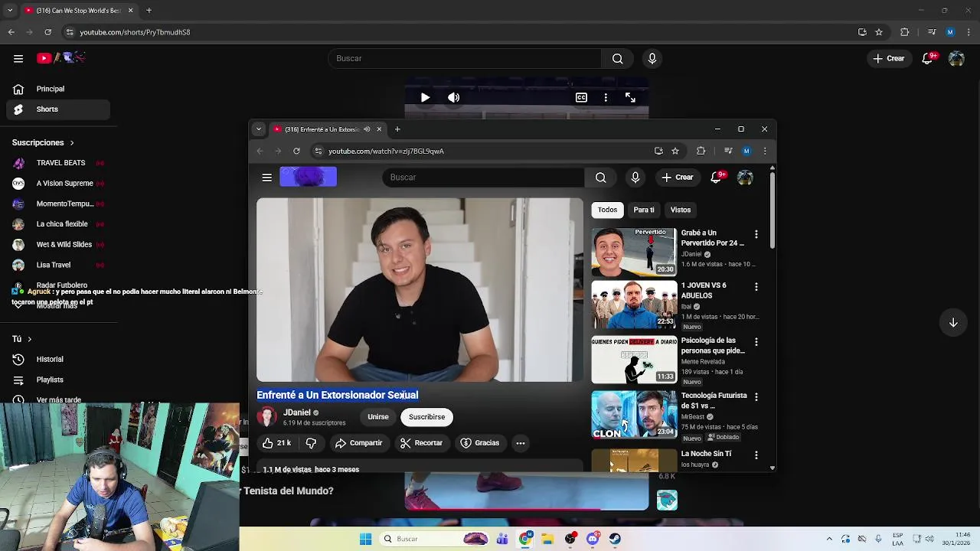Image resolution: width=980 pixels, height=551 pixels.
Task: Select the Vistos filter chip
Action: click(681, 210)
